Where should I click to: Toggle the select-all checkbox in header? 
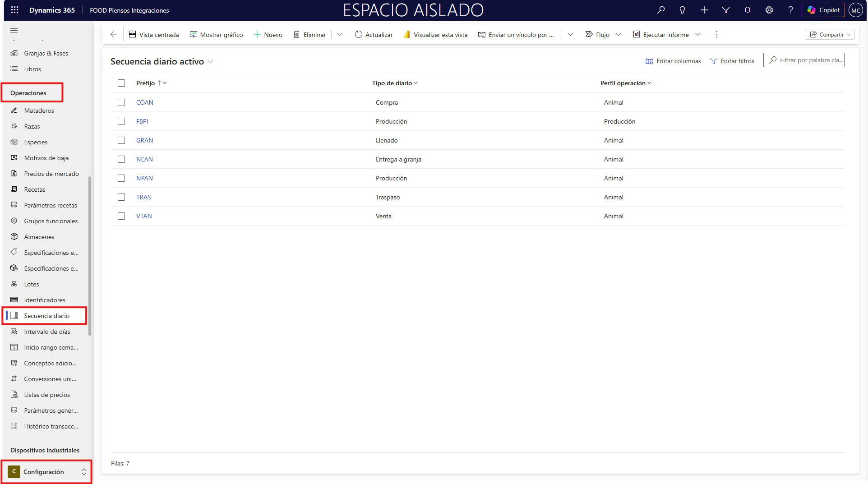[x=121, y=83]
